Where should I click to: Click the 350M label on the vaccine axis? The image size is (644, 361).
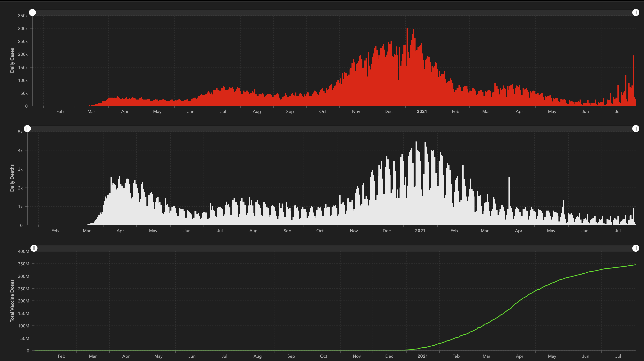[23, 264]
